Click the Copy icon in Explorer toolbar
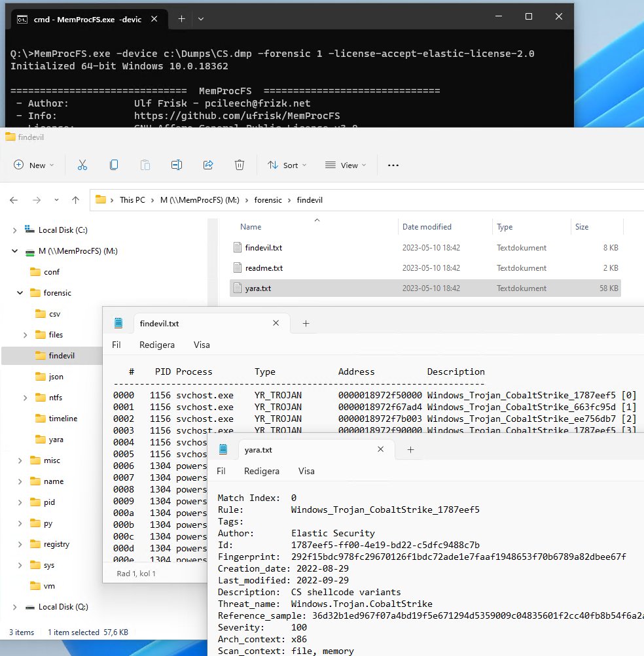644x656 pixels. point(114,165)
